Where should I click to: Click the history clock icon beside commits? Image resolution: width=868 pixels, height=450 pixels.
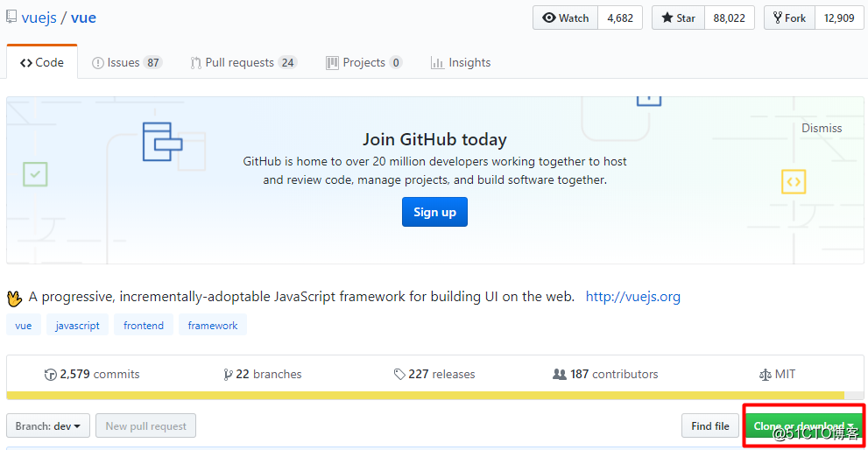coord(51,375)
